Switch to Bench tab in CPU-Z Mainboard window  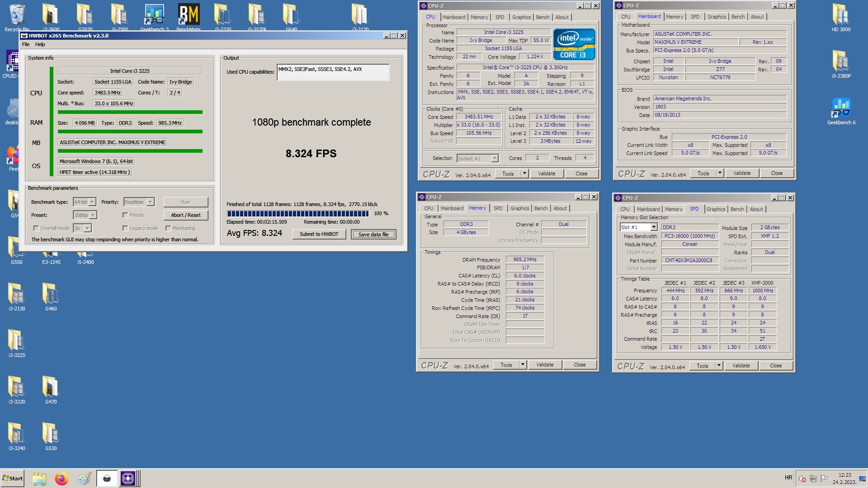[x=738, y=17]
